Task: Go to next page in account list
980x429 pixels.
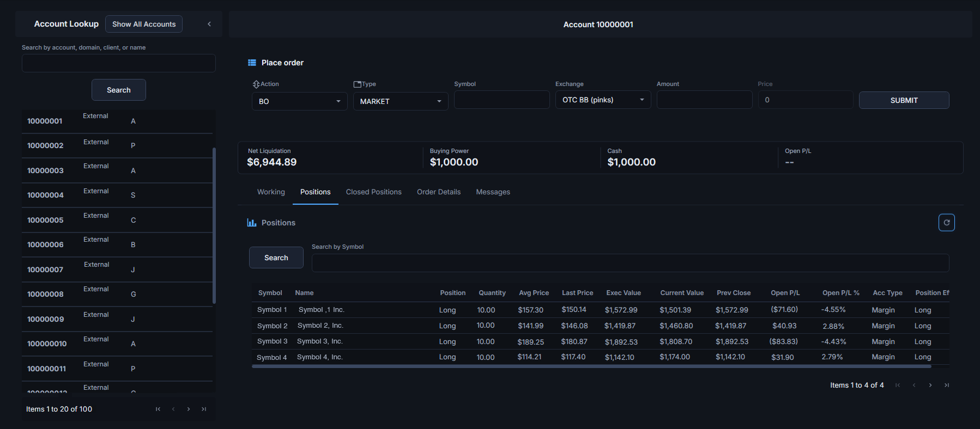Action: pos(189,409)
